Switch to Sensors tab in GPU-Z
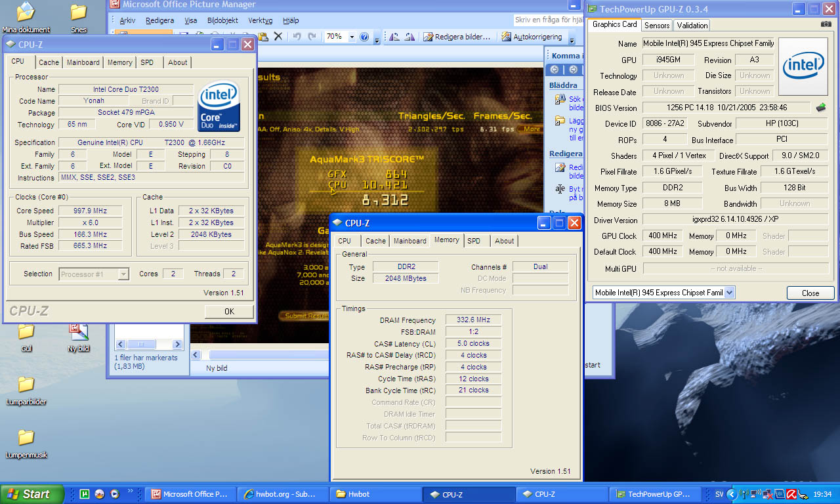Image resolution: width=840 pixels, height=504 pixels. [x=657, y=25]
